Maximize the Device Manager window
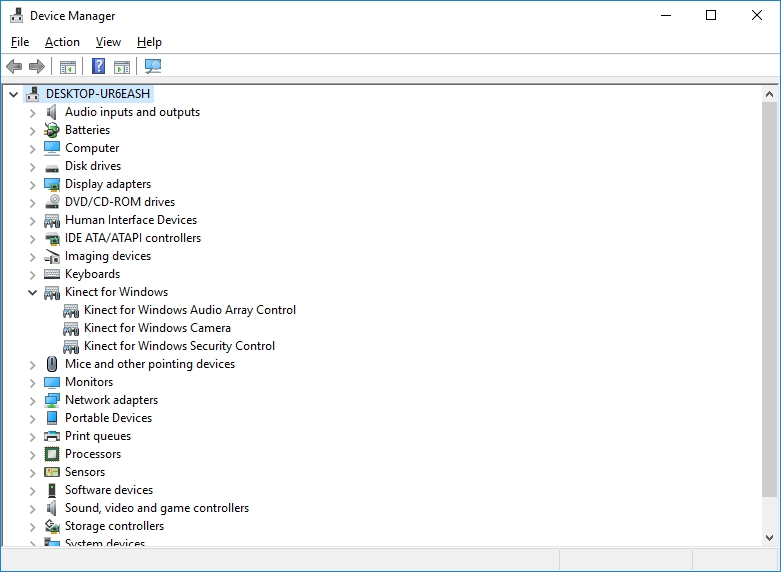781x572 pixels. click(x=711, y=15)
